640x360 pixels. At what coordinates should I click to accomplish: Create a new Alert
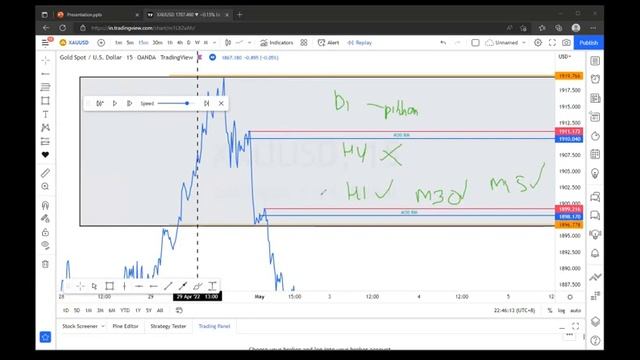(x=329, y=42)
